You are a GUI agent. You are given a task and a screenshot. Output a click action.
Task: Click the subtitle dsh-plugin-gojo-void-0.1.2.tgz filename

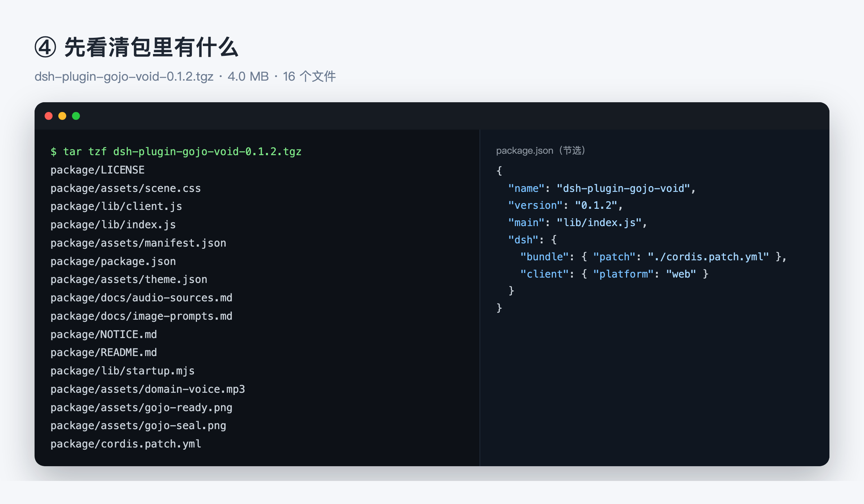coord(124,76)
